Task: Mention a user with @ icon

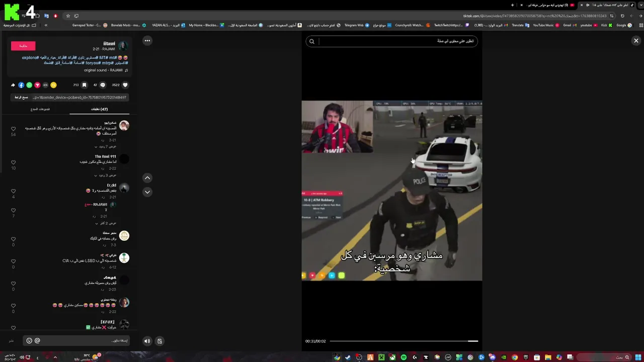Action: (37, 340)
